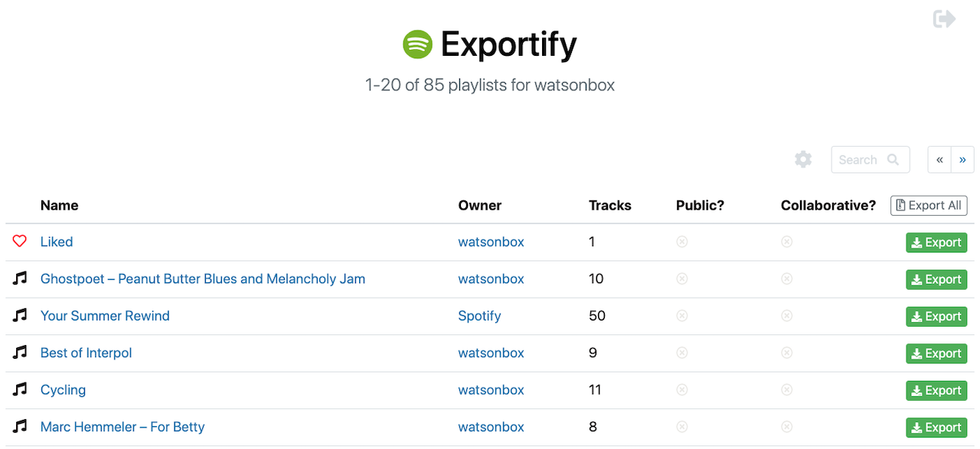Screen dimensions: 980x449
Task: Click the logout arrow icon
Action: click(944, 18)
